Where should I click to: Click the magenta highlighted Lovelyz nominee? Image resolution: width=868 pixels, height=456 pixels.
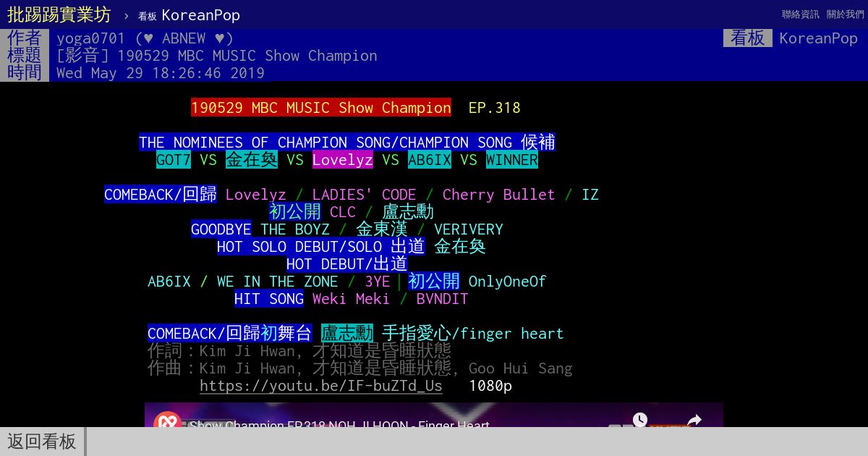tap(343, 160)
